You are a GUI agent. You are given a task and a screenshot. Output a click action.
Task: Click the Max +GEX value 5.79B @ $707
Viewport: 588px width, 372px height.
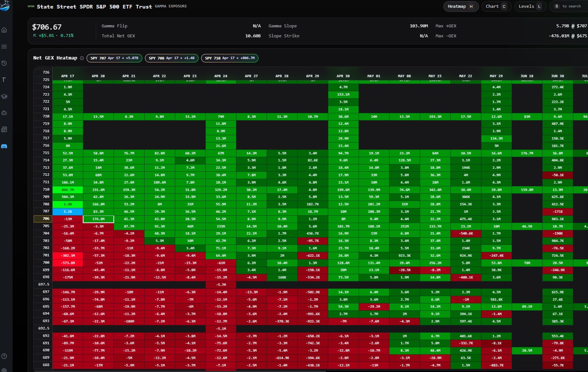tap(571, 26)
